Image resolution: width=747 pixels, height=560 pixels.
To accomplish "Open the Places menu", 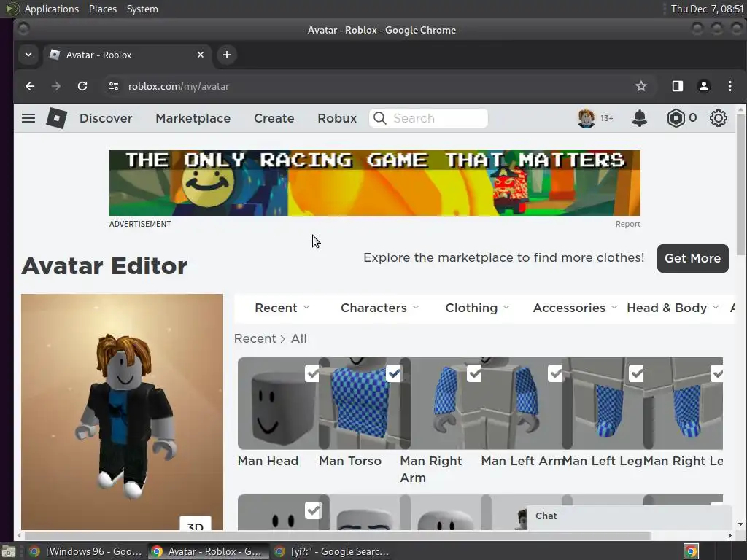I will 103,9.
